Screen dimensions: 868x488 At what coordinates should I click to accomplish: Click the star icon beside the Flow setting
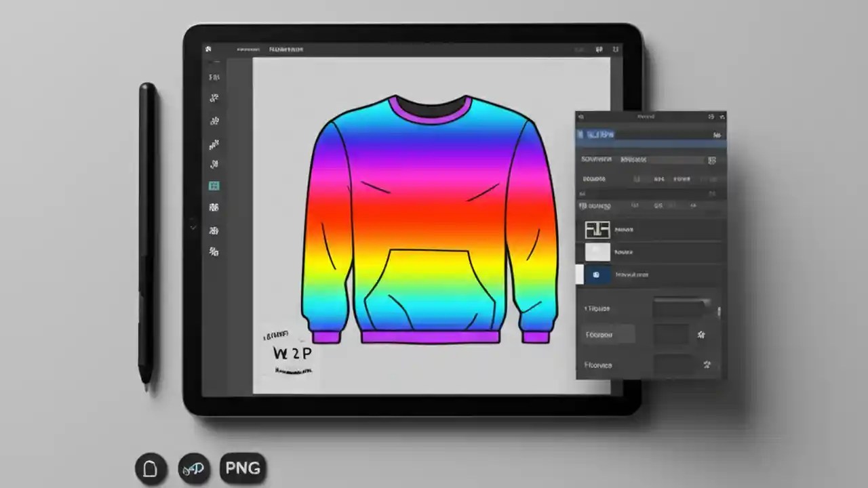(702, 334)
